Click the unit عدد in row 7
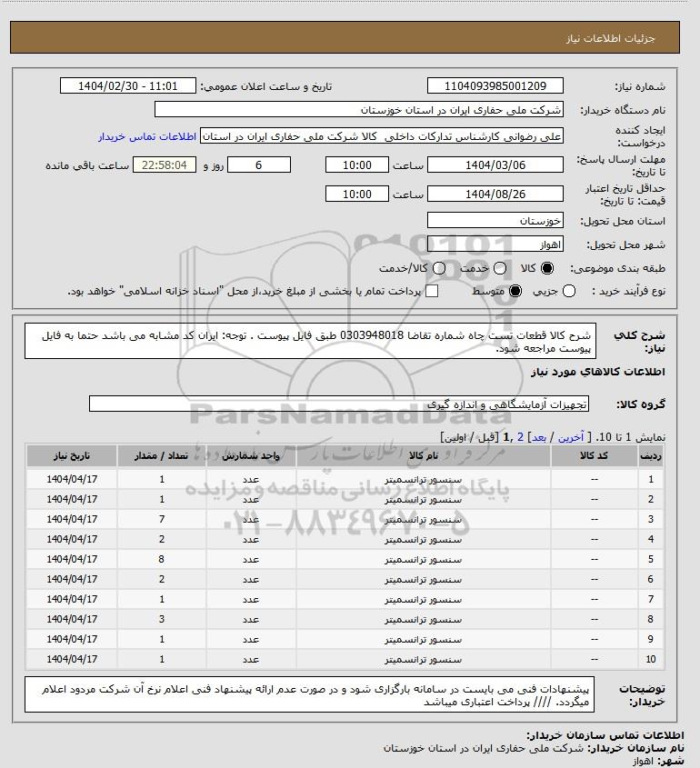This screenshot has width=700, height=768. tap(251, 600)
